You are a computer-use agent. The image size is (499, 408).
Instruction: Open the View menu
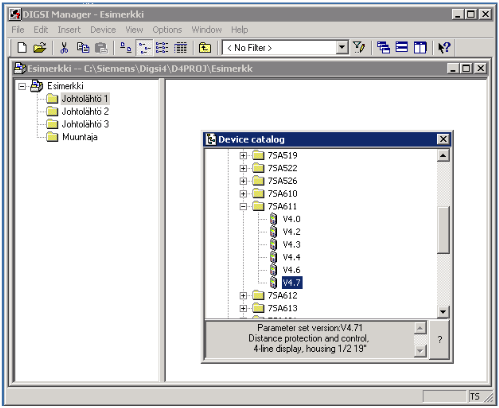[134, 30]
